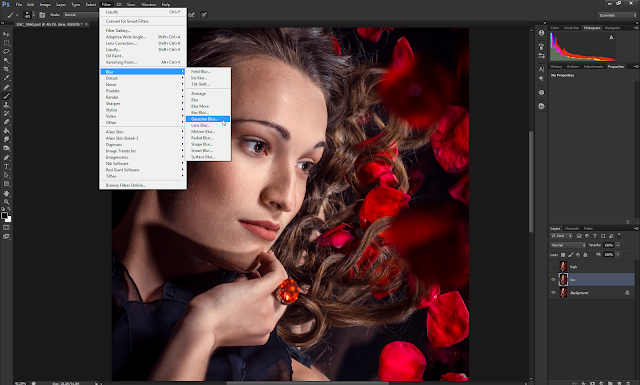
Task: Toggle layer filtering switch on
Action: coord(619,236)
